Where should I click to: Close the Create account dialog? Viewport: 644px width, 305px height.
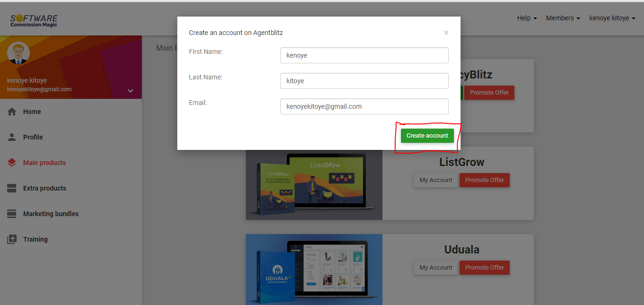tap(446, 33)
